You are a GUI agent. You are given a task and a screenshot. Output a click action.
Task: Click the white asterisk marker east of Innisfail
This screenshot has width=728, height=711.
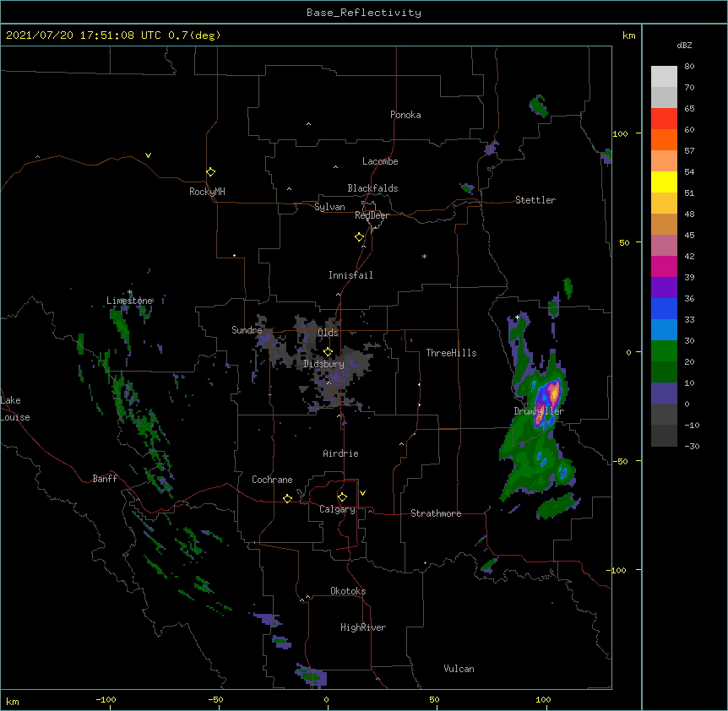(x=424, y=257)
